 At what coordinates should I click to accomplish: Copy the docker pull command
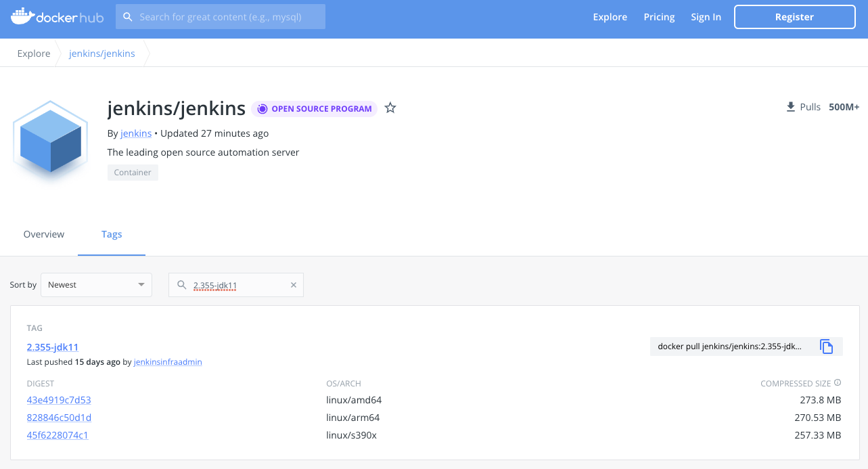coord(826,347)
